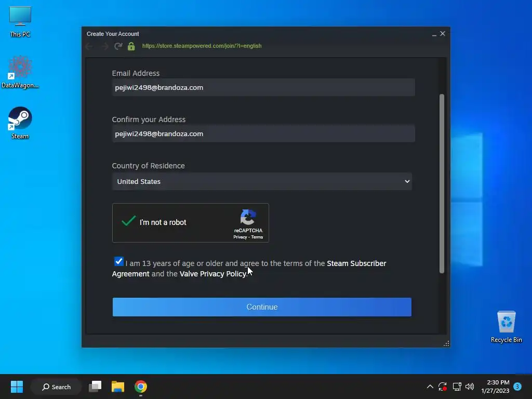
Task: Click the green padlock security icon
Action: [131, 46]
